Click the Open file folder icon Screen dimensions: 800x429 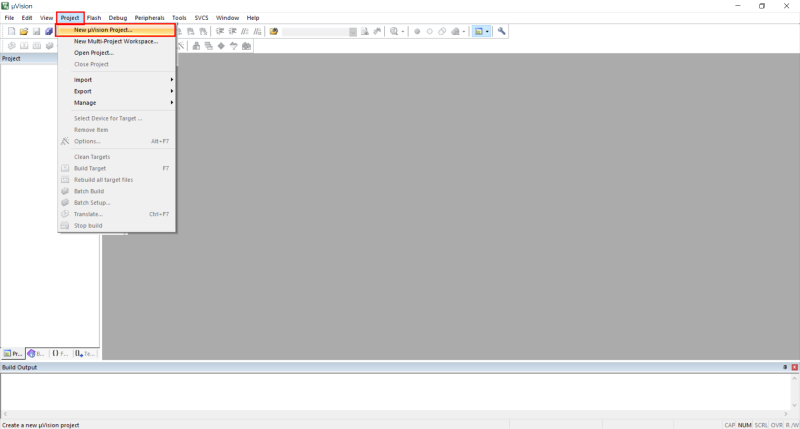(23, 32)
